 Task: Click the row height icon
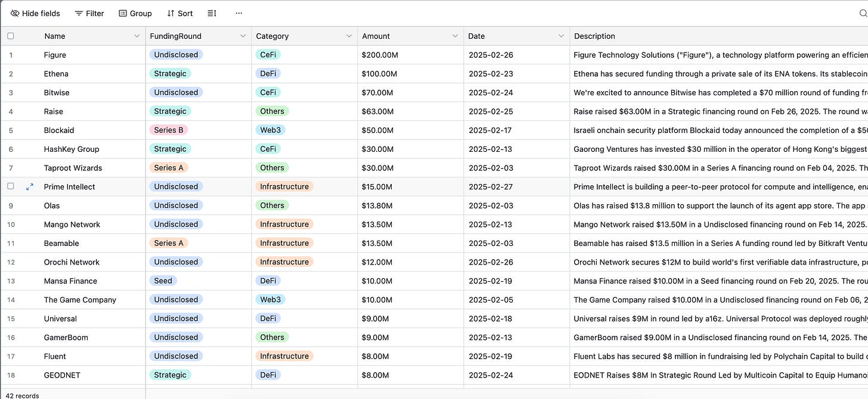[212, 13]
